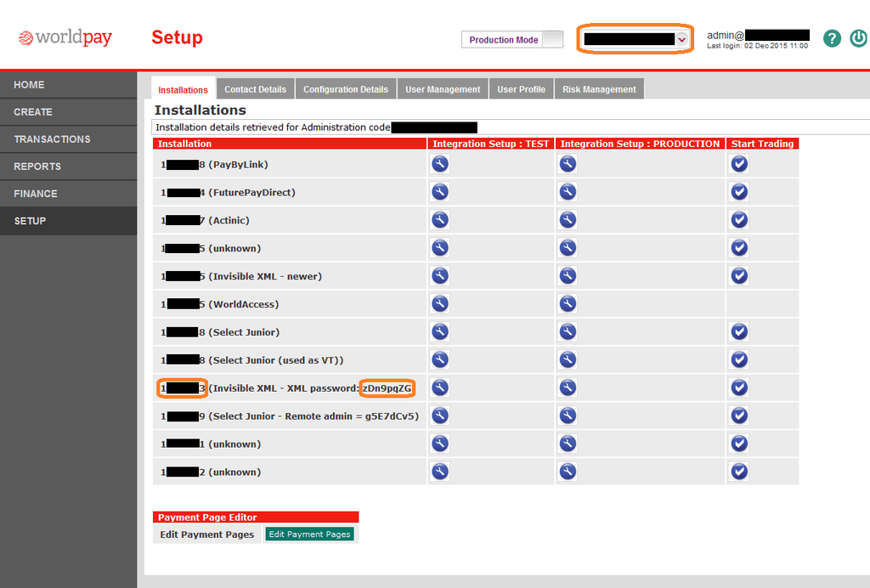Expand the merchant code dropdown in header
The height and width of the screenshot is (588, 870).
pos(681,39)
